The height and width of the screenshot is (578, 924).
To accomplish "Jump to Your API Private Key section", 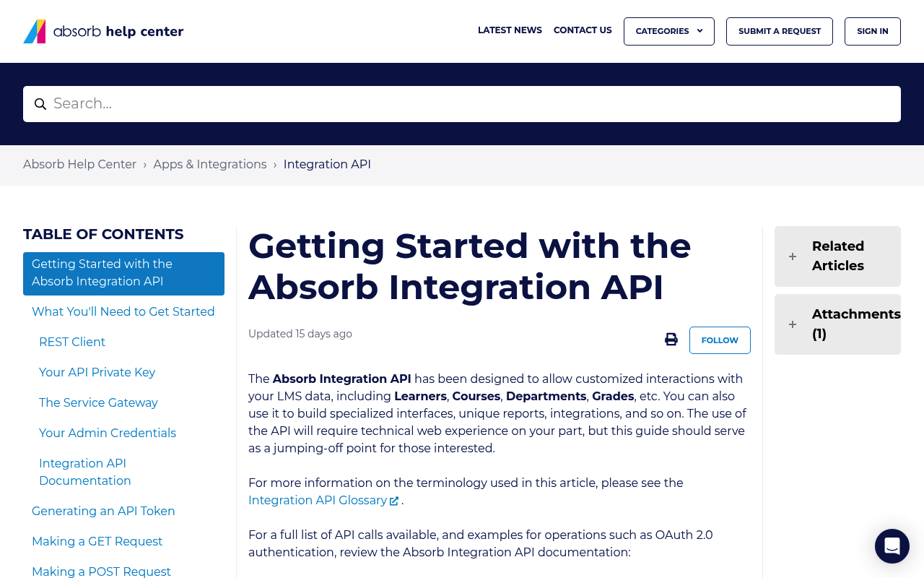I will 97,372.
